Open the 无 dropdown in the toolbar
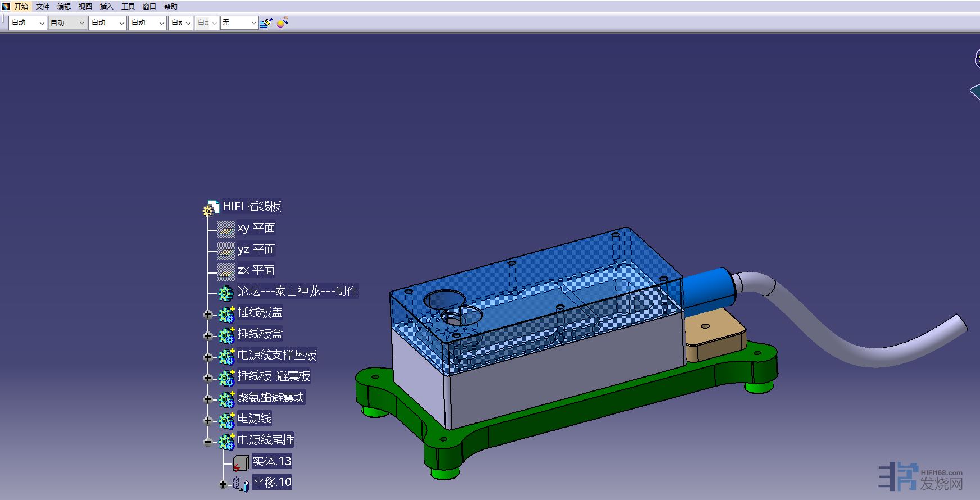980x500 pixels. [x=253, y=22]
